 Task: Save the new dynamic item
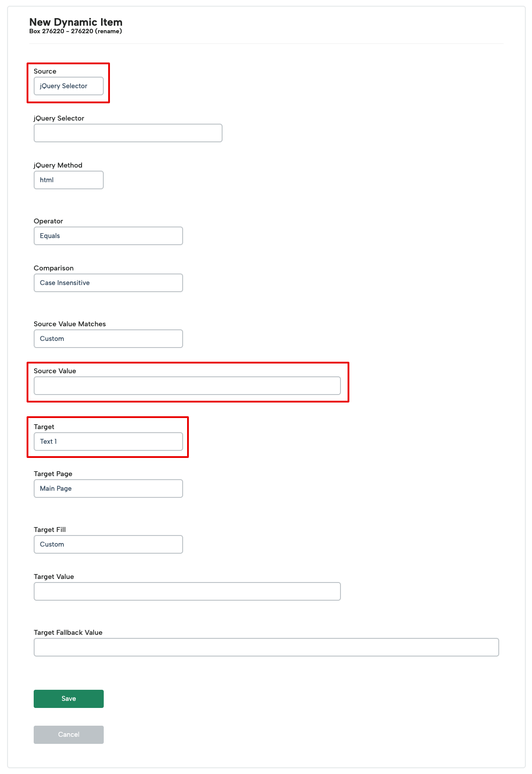pyautogui.click(x=69, y=699)
